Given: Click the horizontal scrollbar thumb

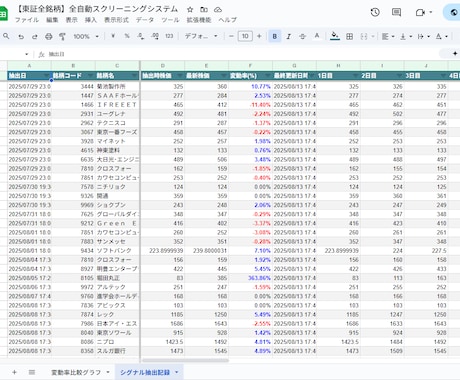Looking at the screenshot, I should pos(185,360).
